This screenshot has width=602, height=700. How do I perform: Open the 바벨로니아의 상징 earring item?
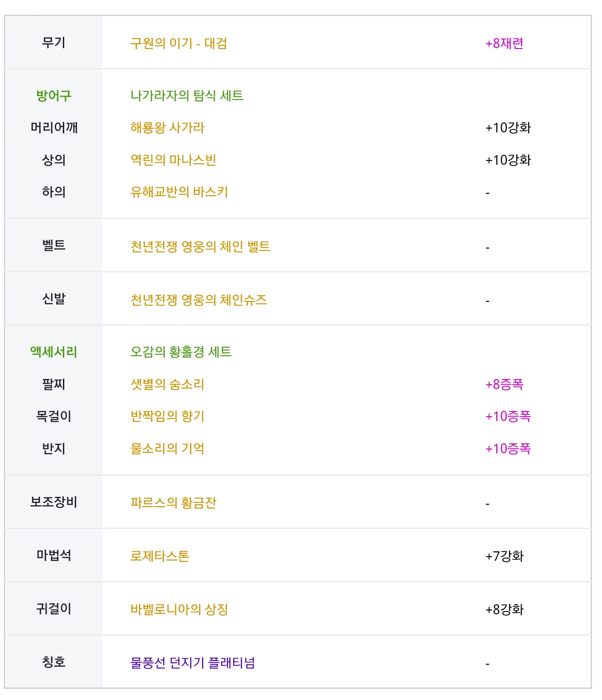click(x=179, y=609)
